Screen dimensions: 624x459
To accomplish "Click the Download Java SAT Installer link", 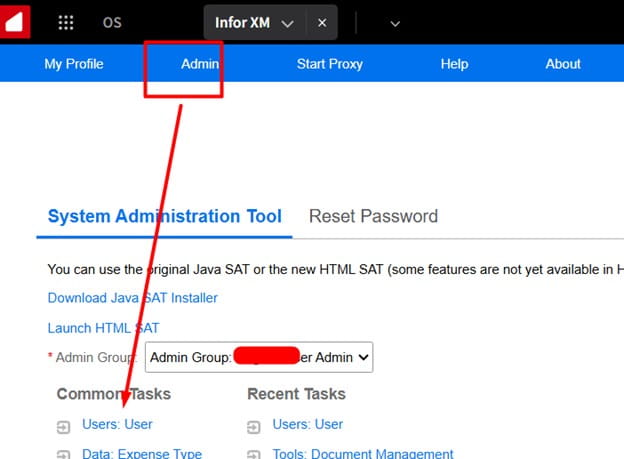I will (x=132, y=298).
